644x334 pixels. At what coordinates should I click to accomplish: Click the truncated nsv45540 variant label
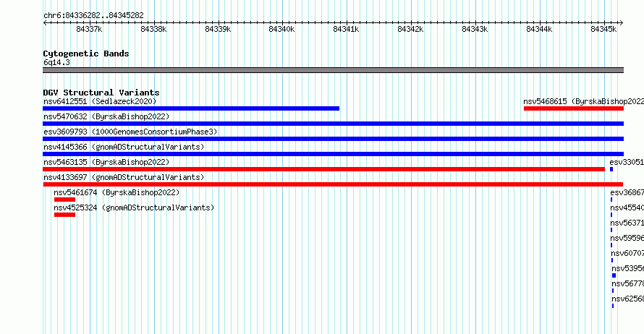point(627,207)
